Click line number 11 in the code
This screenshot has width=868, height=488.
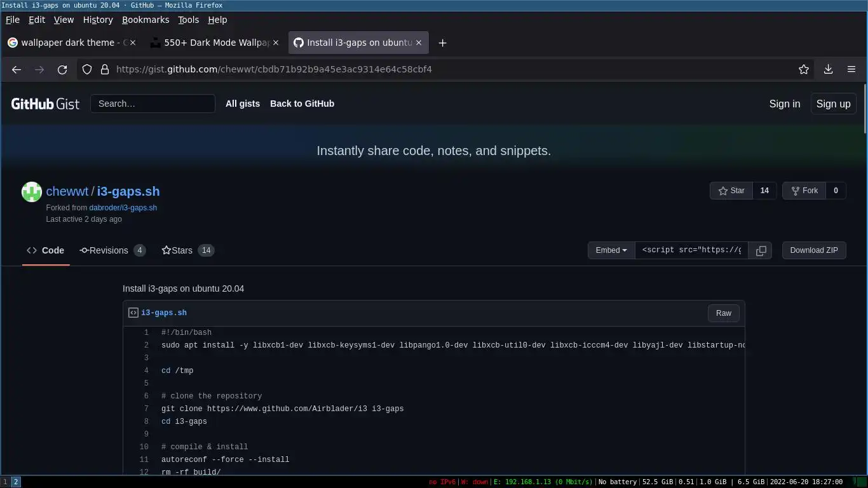(x=144, y=459)
